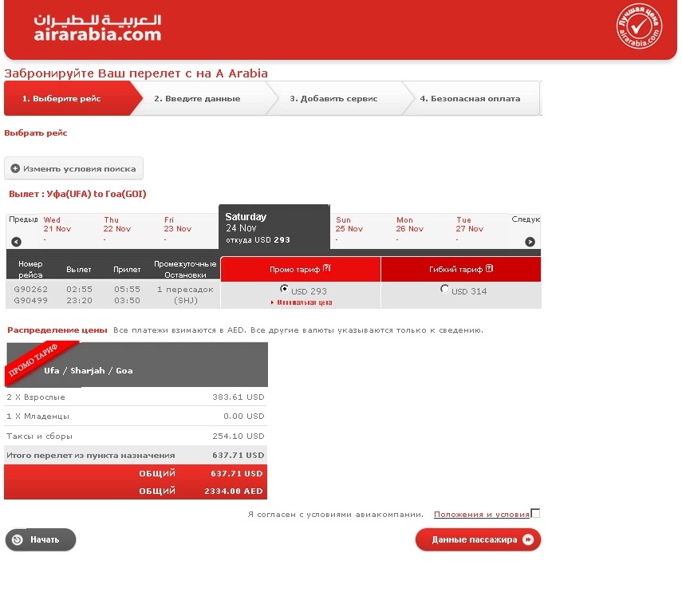Click the best price checkmark badge
Screen dimensions: 682x616
pyautogui.click(x=640, y=27)
